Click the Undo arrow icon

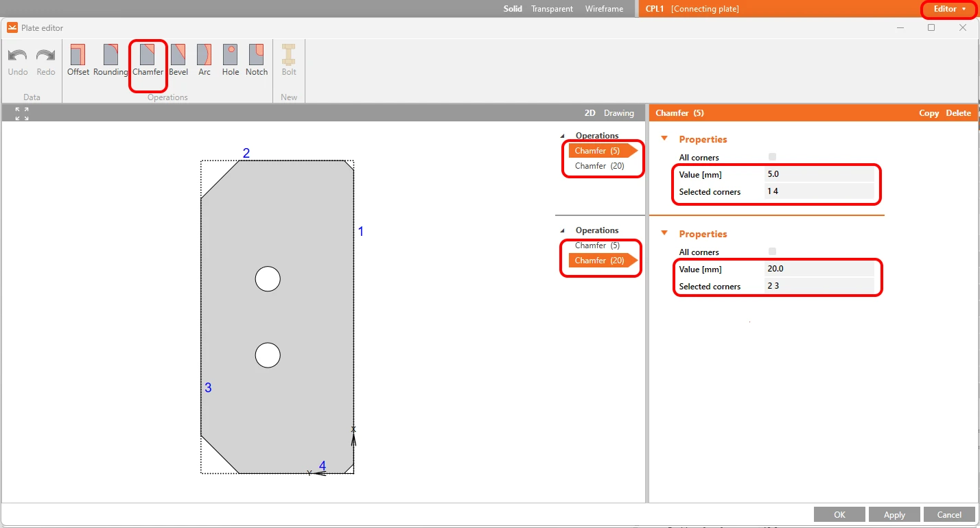point(18,56)
